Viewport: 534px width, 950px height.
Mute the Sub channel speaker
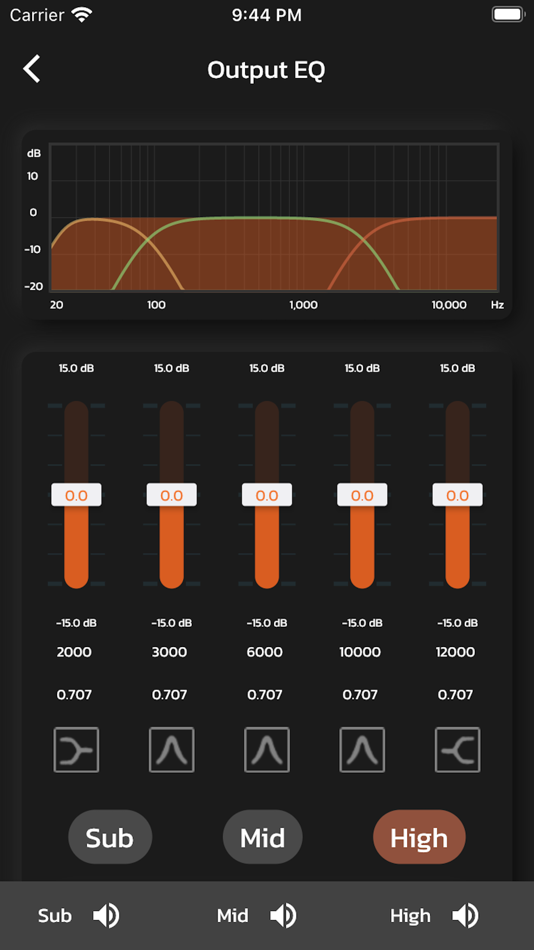(106, 915)
